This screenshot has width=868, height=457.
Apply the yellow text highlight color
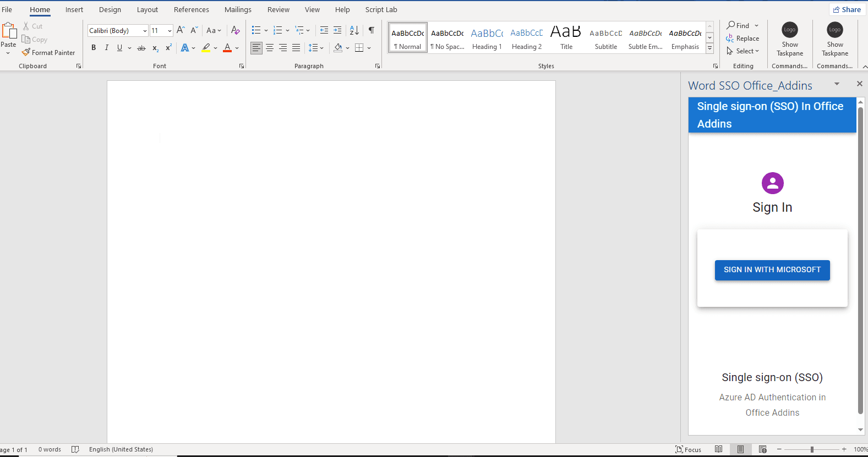(x=206, y=48)
